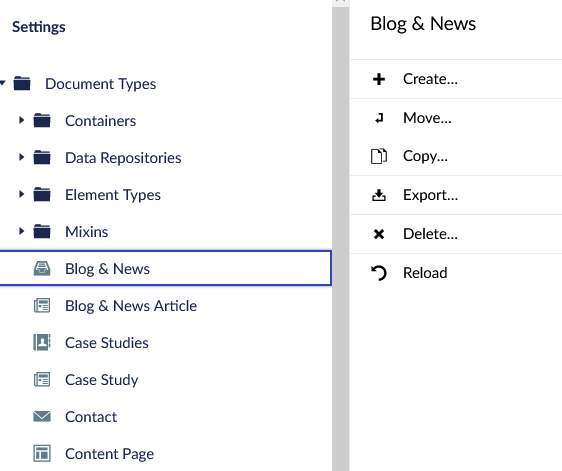The image size is (562, 471).
Task: Select the Content Page document type
Action: pos(109,454)
